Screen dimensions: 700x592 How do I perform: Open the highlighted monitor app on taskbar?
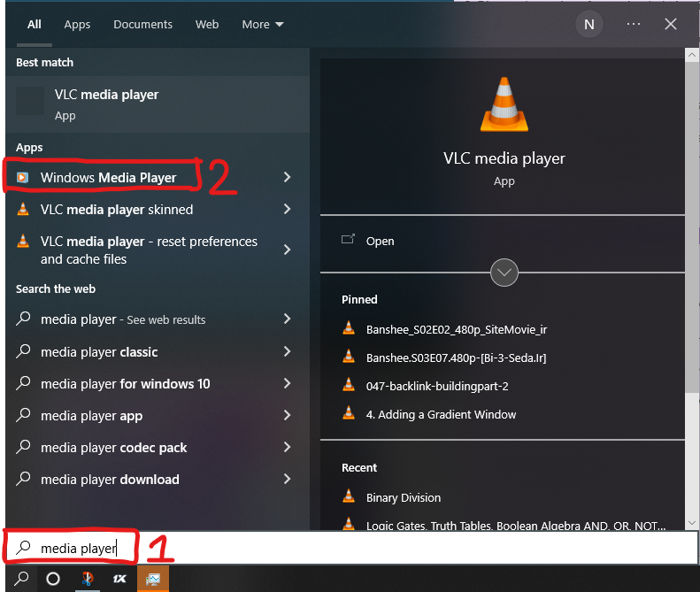point(153,579)
